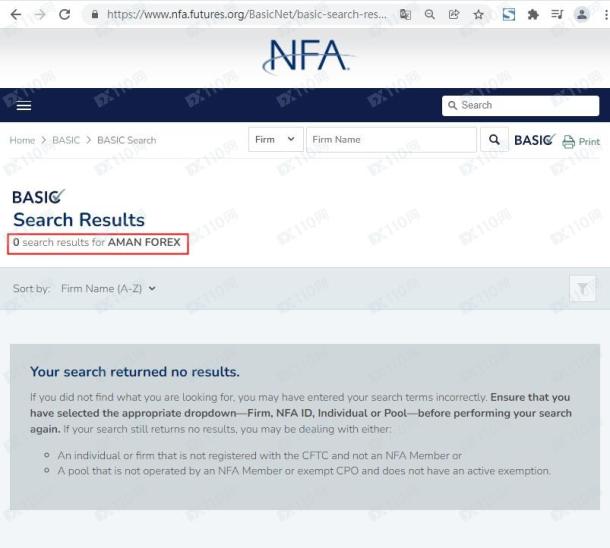
Task: Click the blue square extension icon
Action: [x=509, y=15]
